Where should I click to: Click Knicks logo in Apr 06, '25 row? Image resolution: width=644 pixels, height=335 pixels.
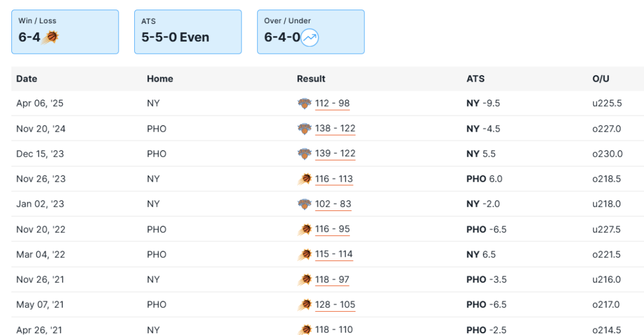point(304,104)
